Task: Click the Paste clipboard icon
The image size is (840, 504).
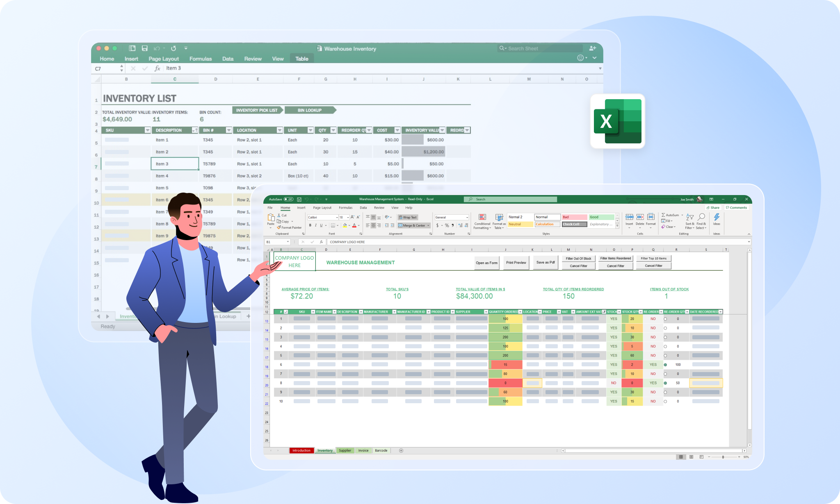Action: 271,218
